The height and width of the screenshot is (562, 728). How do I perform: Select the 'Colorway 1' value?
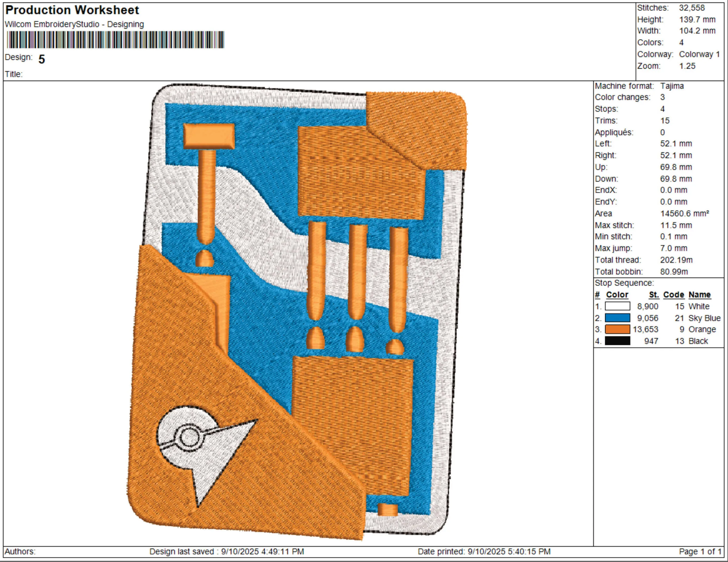699,54
